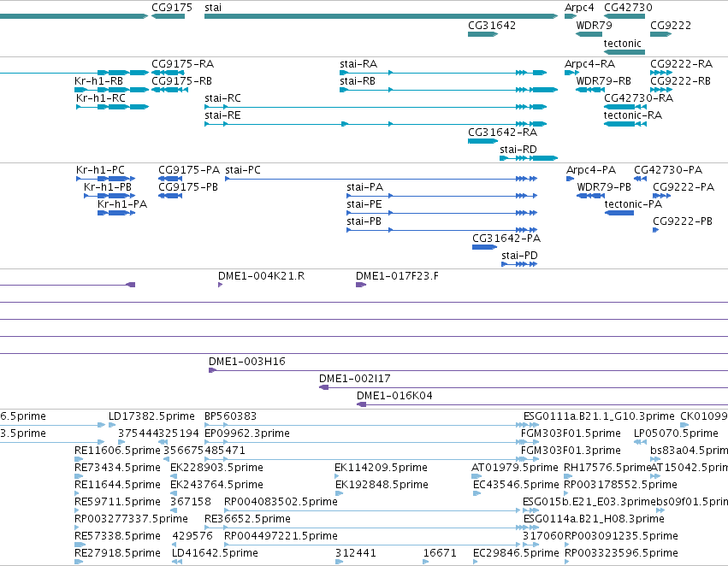
Task: Click protein CG9175-PA
Action: [170, 179]
